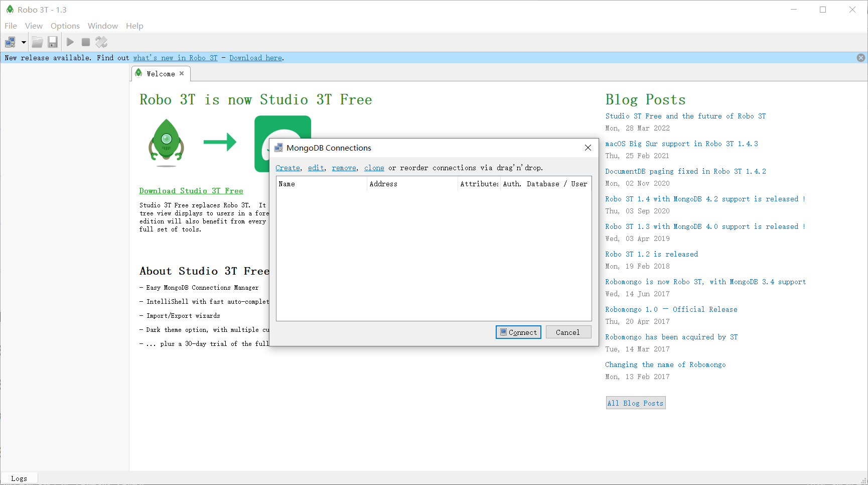This screenshot has height=485, width=868.
Task: Click the Attributes column header
Action: click(x=479, y=184)
